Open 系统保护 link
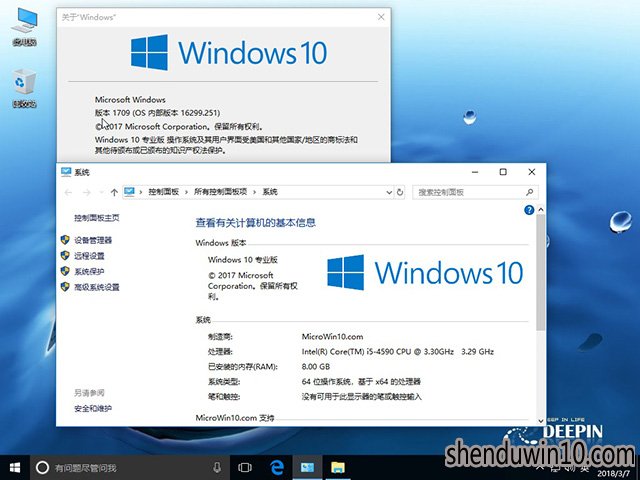This screenshot has height=480, width=640. [89, 271]
